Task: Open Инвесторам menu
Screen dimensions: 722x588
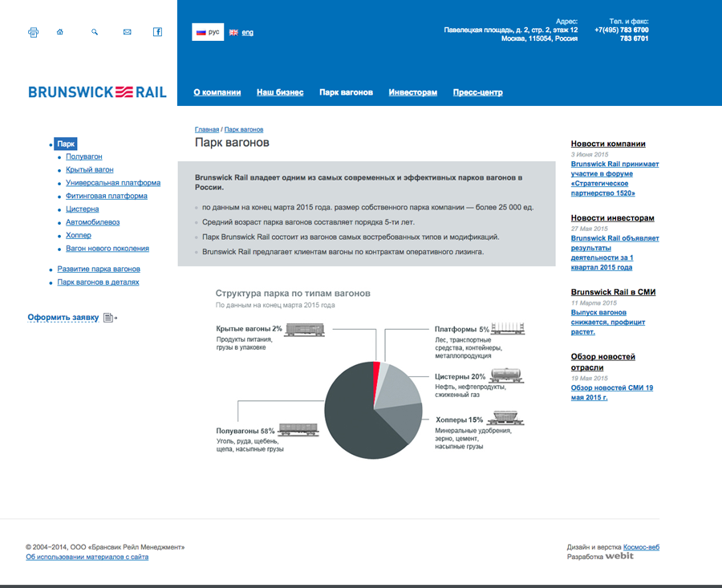Action: click(412, 92)
